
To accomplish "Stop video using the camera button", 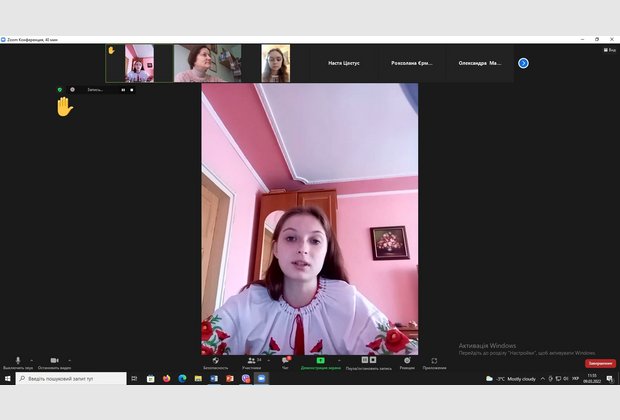I will tap(54, 360).
